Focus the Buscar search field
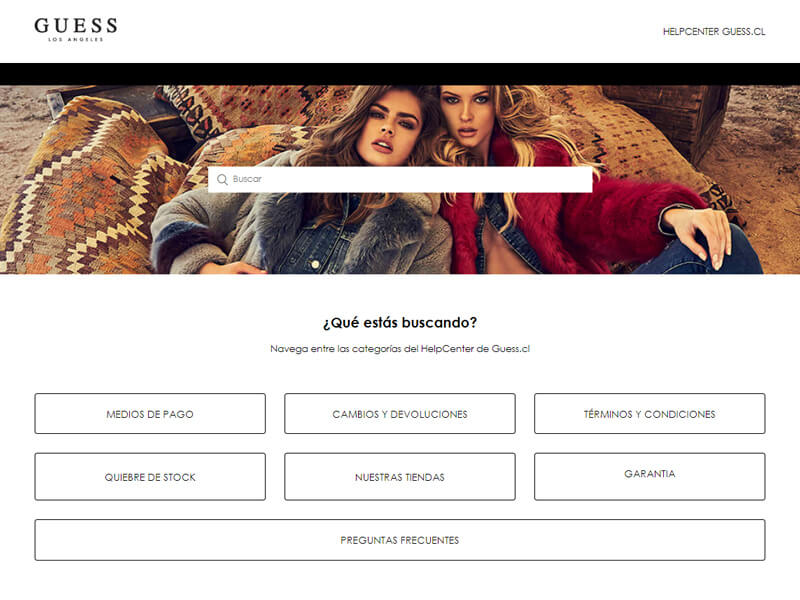The height and width of the screenshot is (600, 800). point(400,180)
